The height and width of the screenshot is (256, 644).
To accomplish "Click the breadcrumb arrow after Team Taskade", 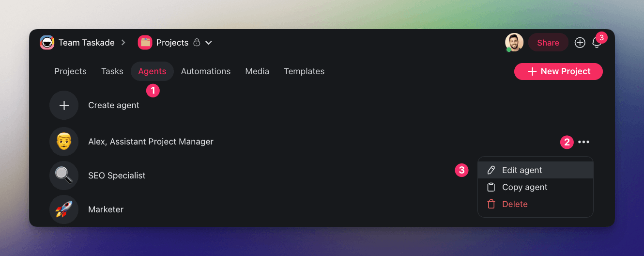I will 123,43.
